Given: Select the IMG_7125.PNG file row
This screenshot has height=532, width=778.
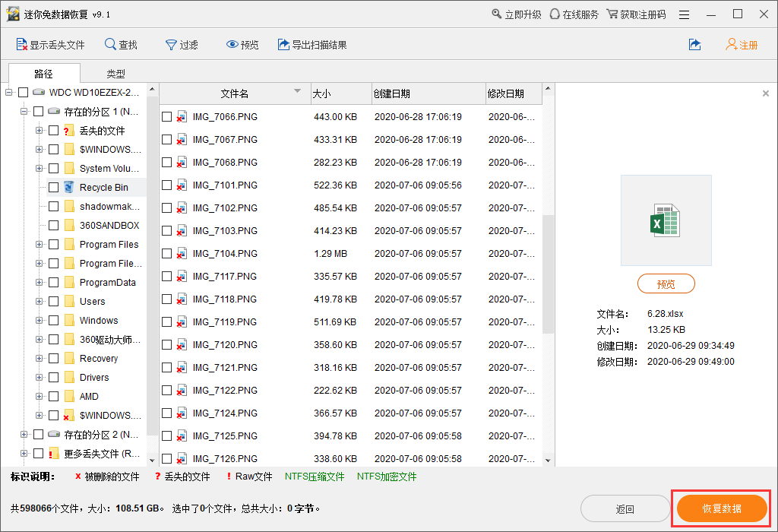Looking at the screenshot, I should click(x=350, y=436).
